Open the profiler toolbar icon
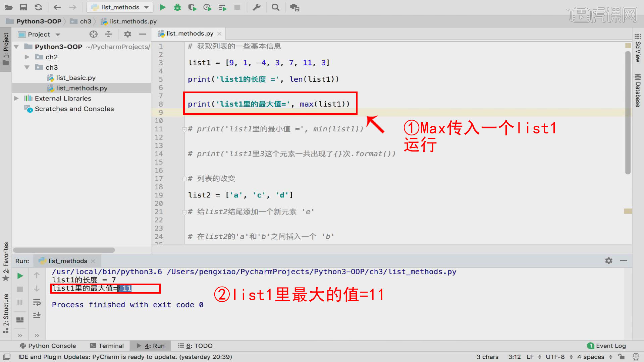Screen dimensions: 644x362 coord(207,7)
